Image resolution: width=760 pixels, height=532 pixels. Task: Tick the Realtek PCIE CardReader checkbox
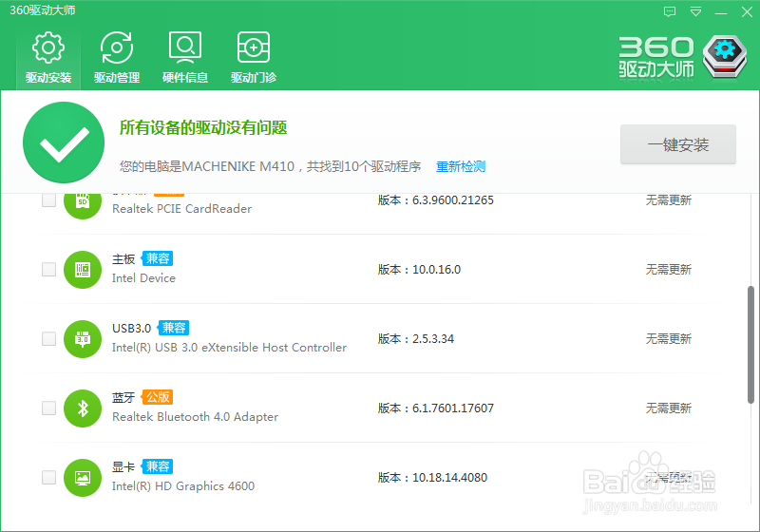(x=49, y=199)
